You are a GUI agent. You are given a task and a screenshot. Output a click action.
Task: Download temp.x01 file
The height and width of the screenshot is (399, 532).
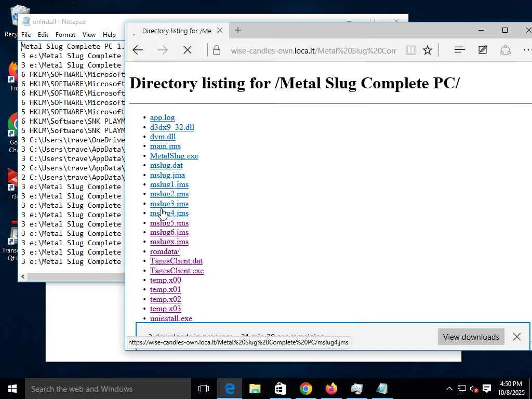[165, 289]
